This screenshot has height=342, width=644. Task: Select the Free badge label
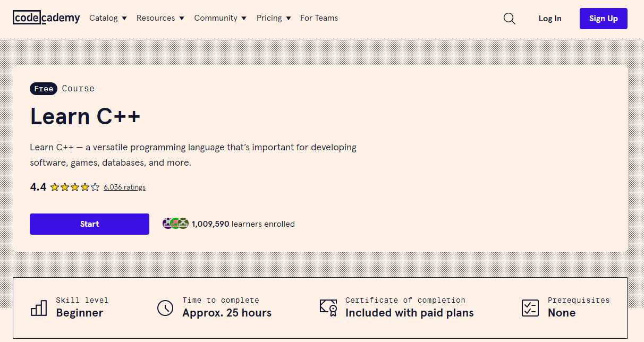(44, 89)
